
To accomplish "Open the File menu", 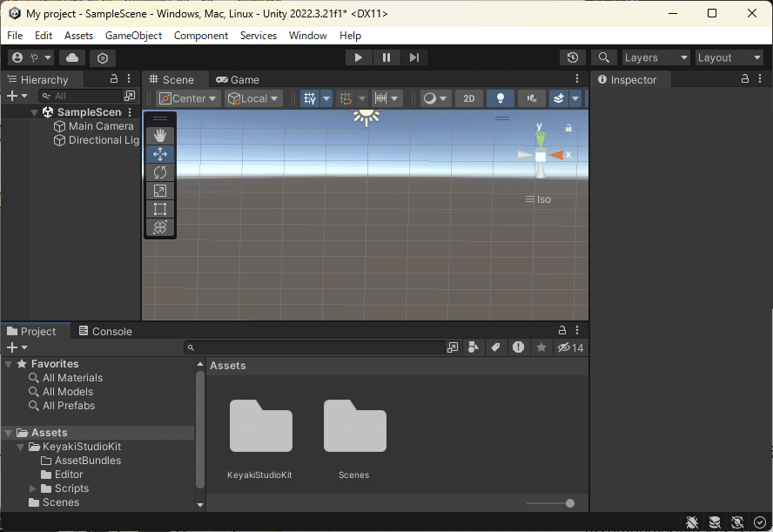I will (15, 36).
